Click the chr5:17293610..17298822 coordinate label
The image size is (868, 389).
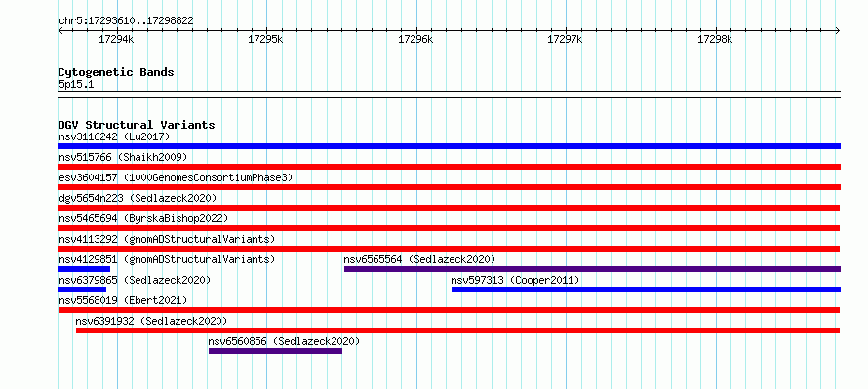coord(126,21)
